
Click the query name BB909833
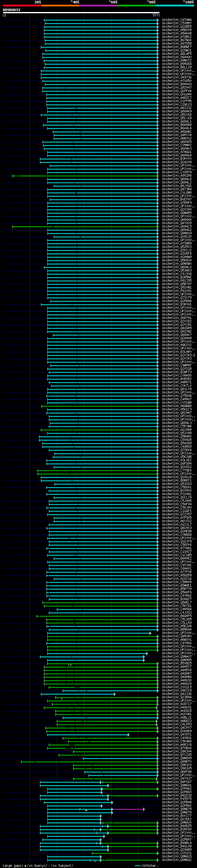click(11, 10)
